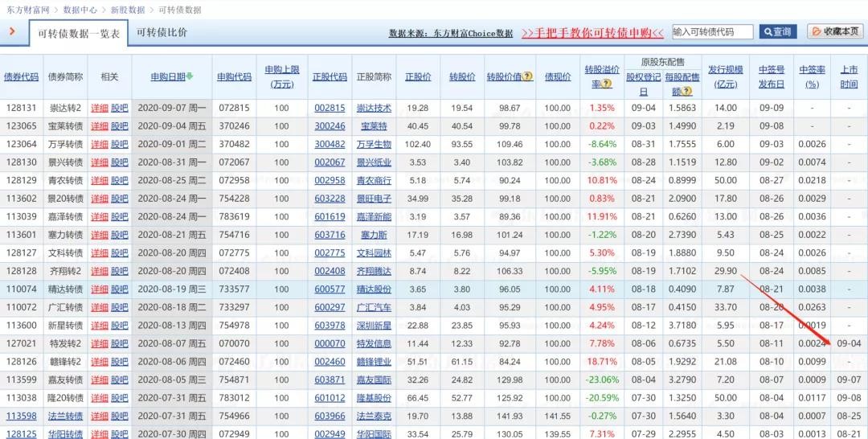Screen dimensions: 868x439
Task: Click the 查询 search button
Action: point(778,32)
